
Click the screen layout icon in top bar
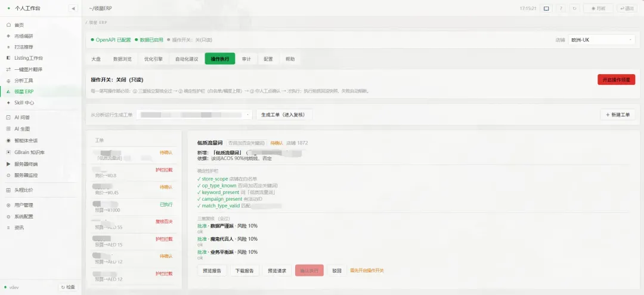pos(546,8)
